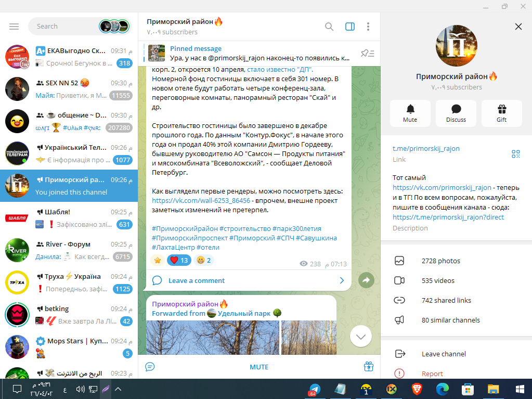The width and height of the screenshot is (532, 399).
Task: Send a Gift from the info panel
Action: (x=502, y=113)
